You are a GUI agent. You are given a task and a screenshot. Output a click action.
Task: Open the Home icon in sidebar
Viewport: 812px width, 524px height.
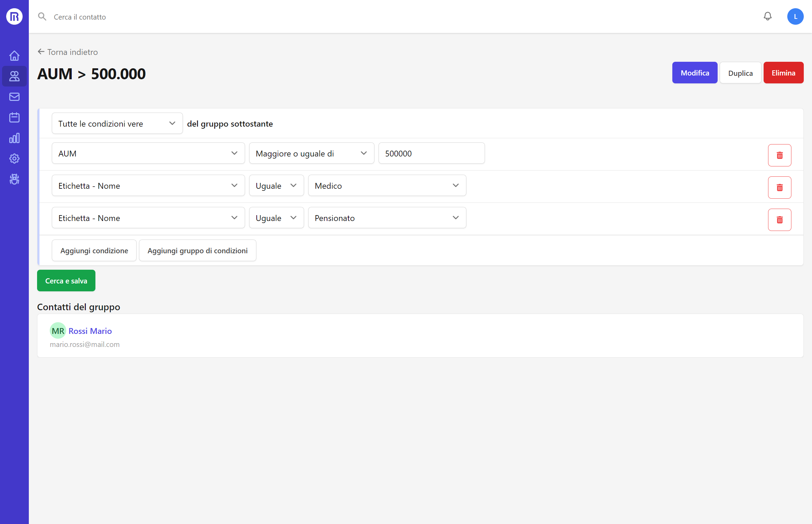click(14, 56)
